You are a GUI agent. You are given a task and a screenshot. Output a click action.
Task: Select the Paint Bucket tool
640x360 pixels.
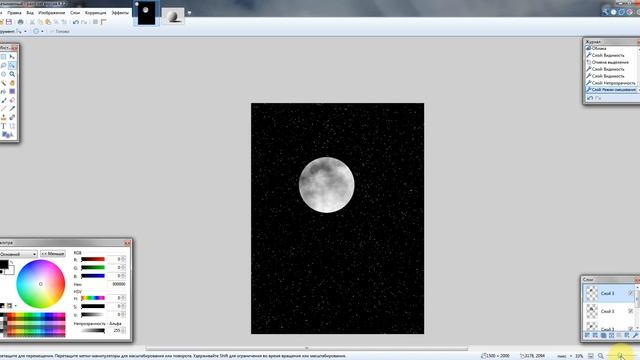[x=3, y=91]
